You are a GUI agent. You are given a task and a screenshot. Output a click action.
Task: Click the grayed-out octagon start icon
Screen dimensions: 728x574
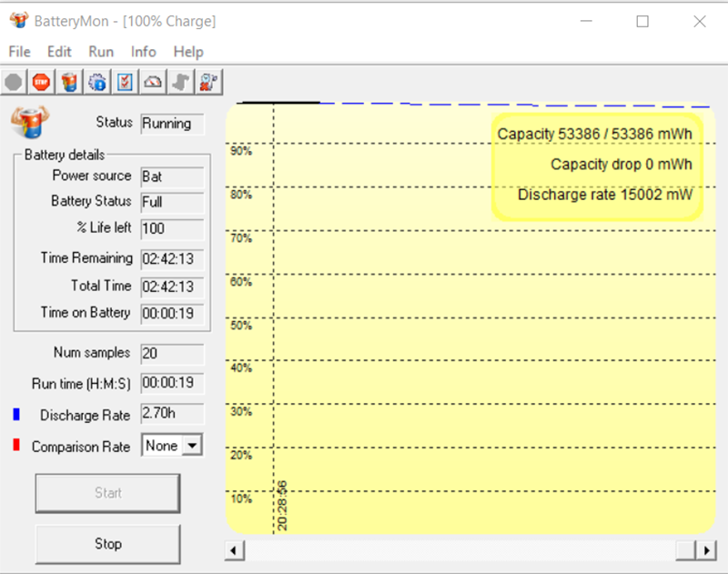tap(14, 83)
